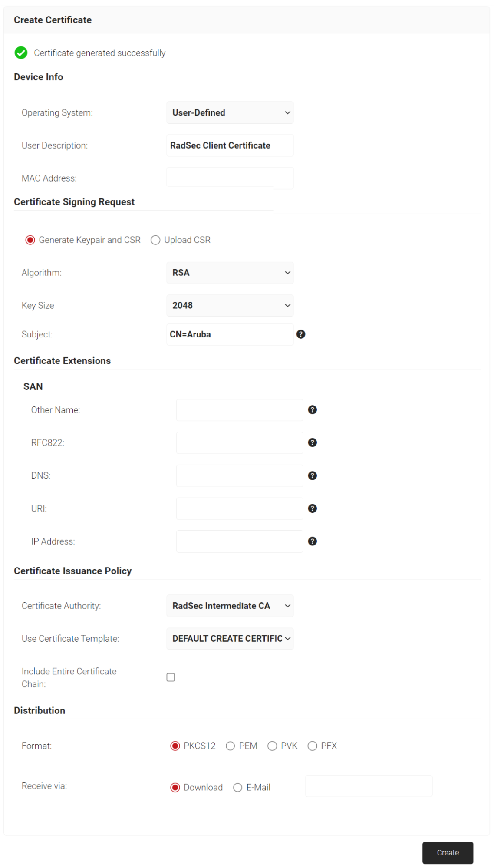Open the Key Size dropdown
Screen dimensions: 494x868
[230, 306]
